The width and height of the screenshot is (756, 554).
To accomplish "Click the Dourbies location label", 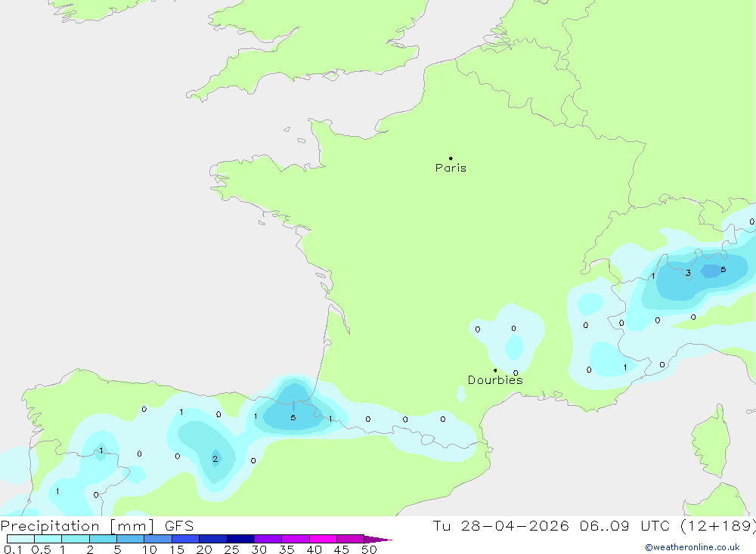I will click(x=495, y=380).
